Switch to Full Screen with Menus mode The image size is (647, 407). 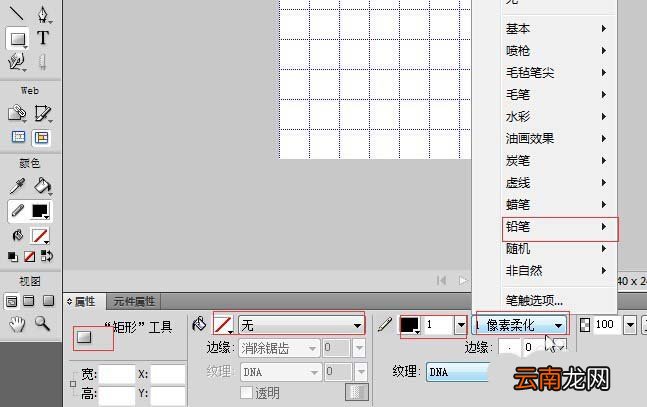click(29, 301)
